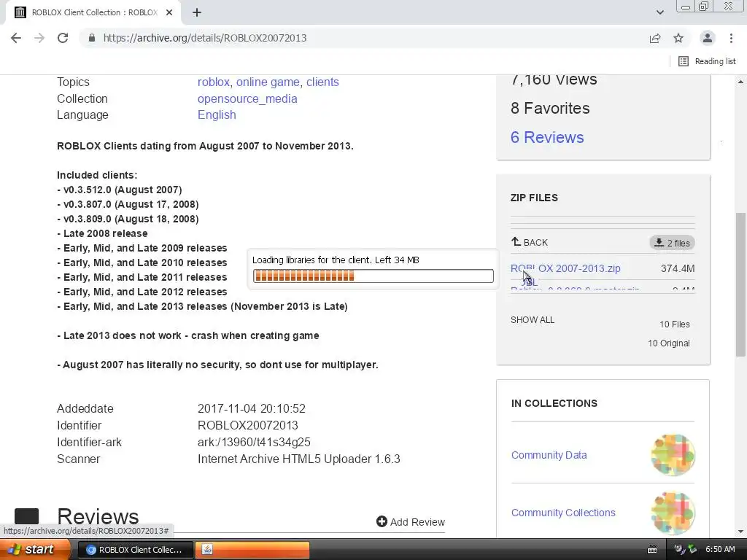Open the share page icon
The height and width of the screenshot is (560, 747).
[x=655, y=38]
